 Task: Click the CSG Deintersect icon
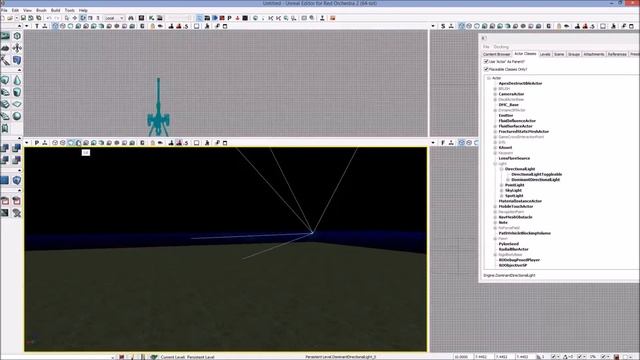pyautogui.click(x=17, y=160)
